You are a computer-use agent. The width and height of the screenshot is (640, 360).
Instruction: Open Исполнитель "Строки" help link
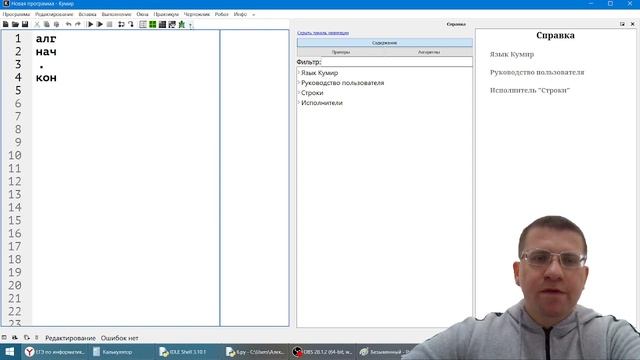[x=530, y=90]
